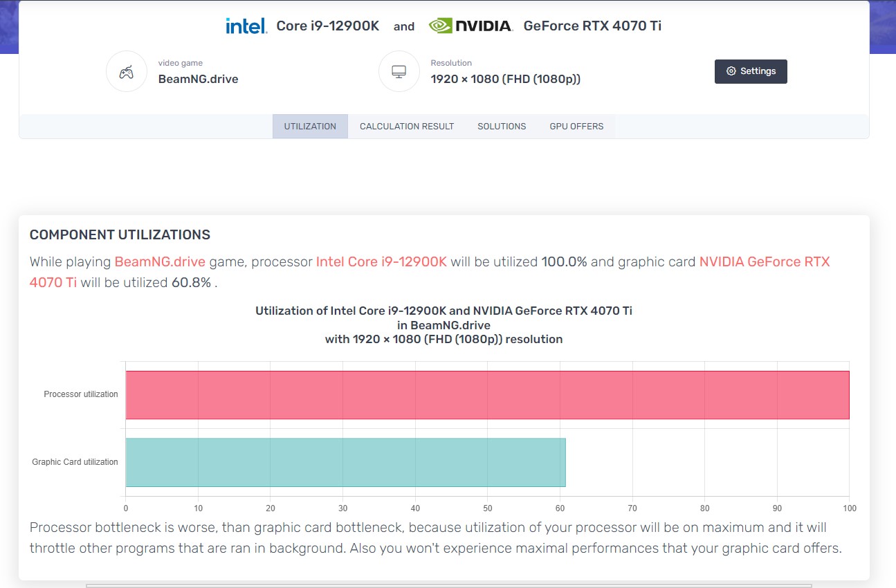The width and height of the screenshot is (896, 588).
Task: Click the Core i9-12900K header title
Action: (x=328, y=26)
